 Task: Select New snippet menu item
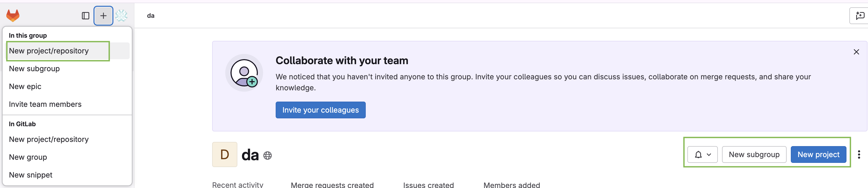31,175
